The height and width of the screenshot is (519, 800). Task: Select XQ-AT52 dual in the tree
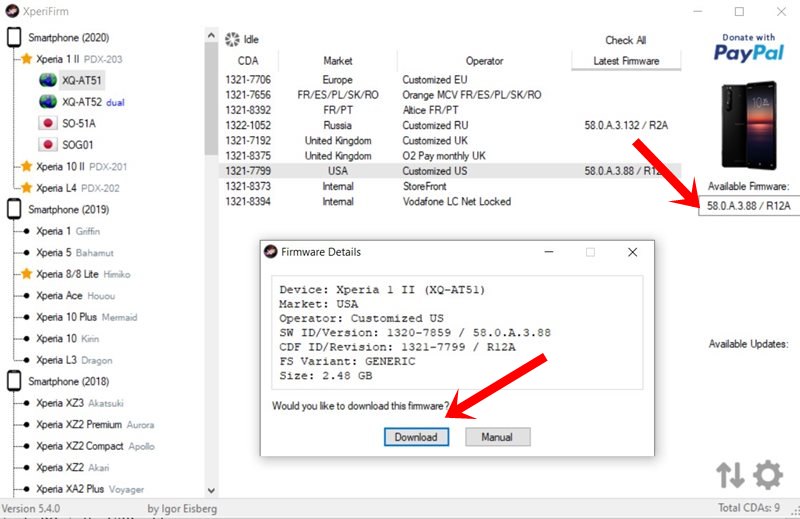(93, 102)
